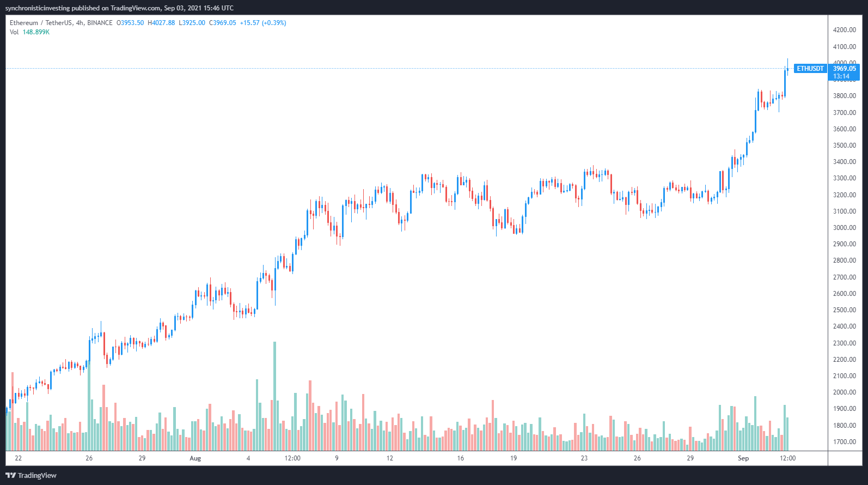Click the 13:14 candle countdown timer

click(841, 76)
